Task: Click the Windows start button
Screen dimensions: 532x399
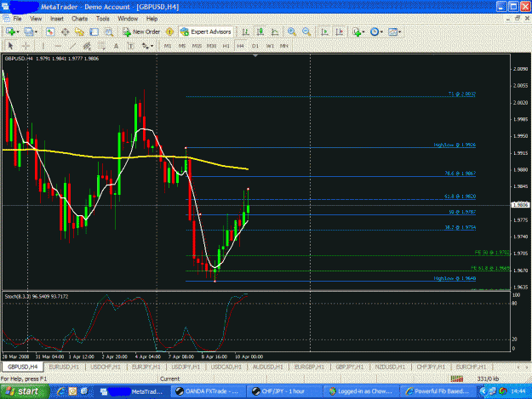Action: tap(24, 391)
